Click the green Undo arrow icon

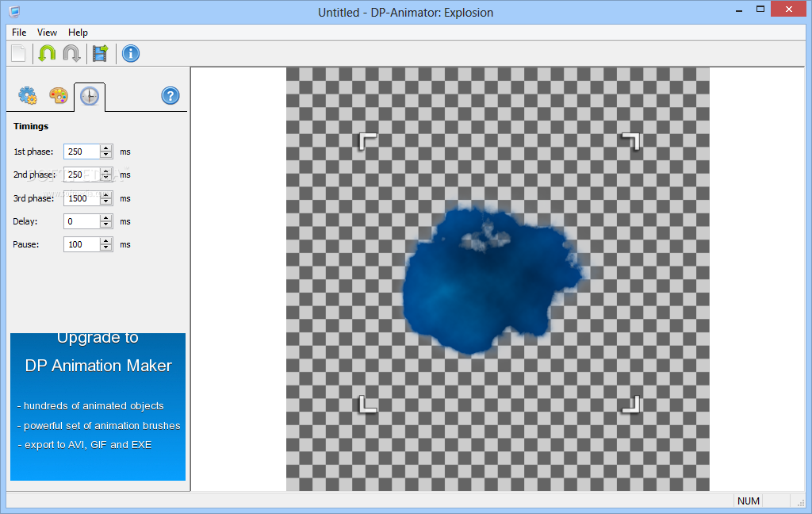(47, 53)
